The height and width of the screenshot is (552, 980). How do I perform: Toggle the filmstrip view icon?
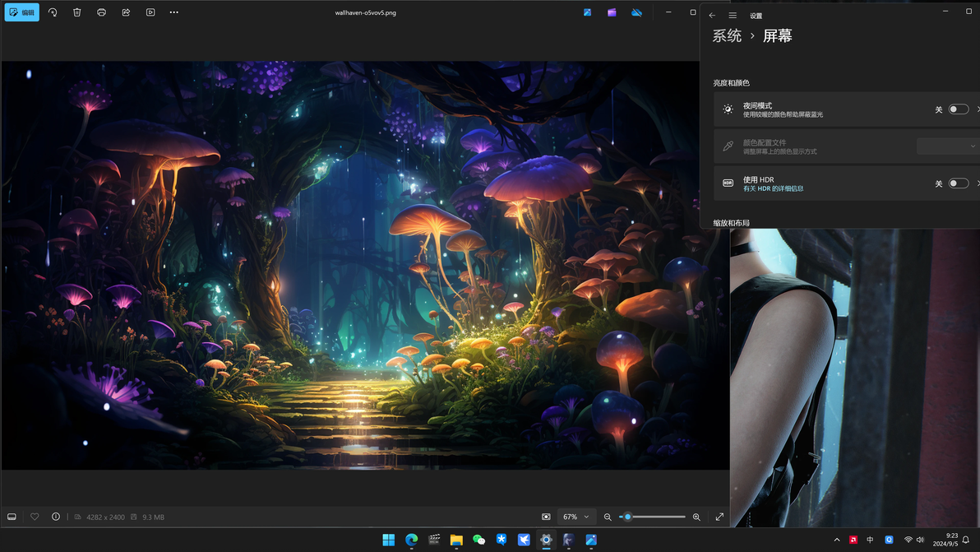(12, 517)
